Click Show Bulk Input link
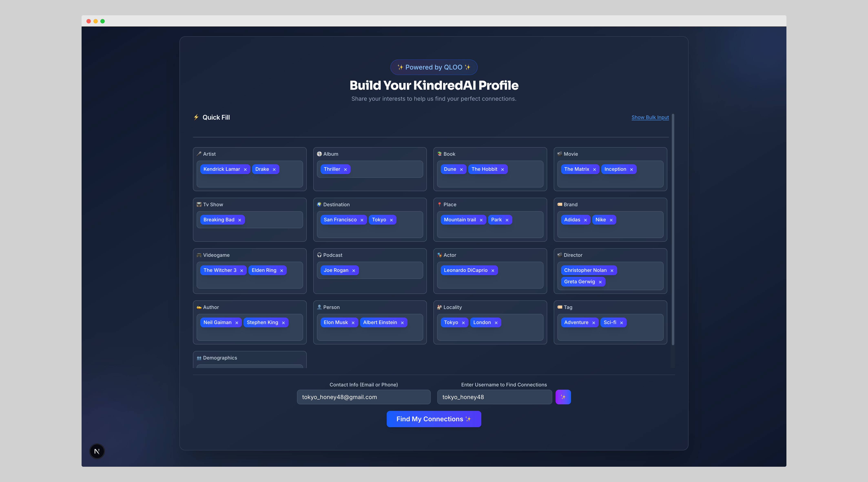The width and height of the screenshot is (868, 482). pyautogui.click(x=650, y=117)
